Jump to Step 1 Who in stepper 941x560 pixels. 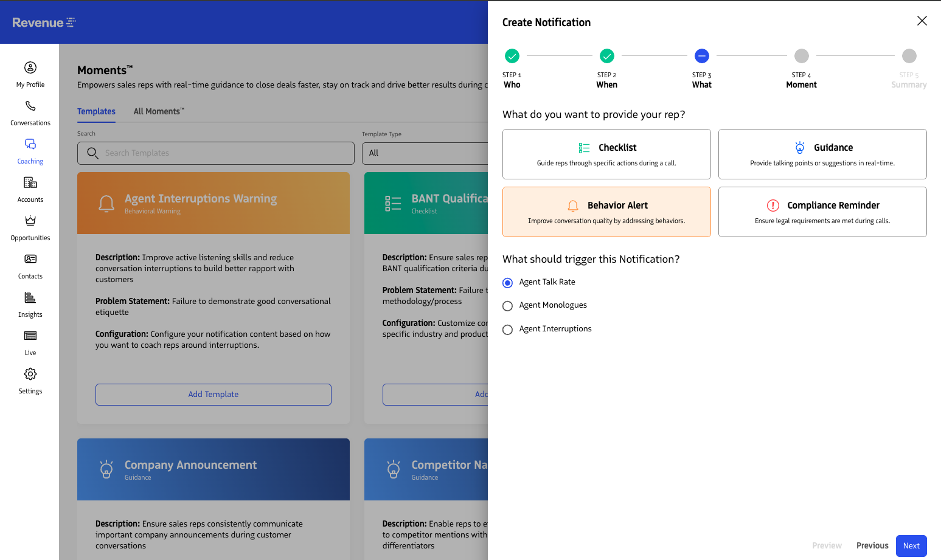(512, 57)
